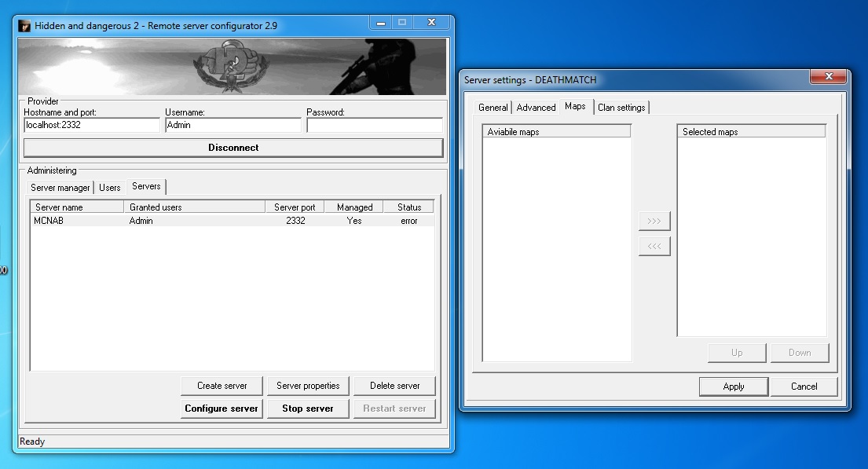The height and width of the screenshot is (469, 868).
Task: Click into the Password field
Action: [x=374, y=125]
